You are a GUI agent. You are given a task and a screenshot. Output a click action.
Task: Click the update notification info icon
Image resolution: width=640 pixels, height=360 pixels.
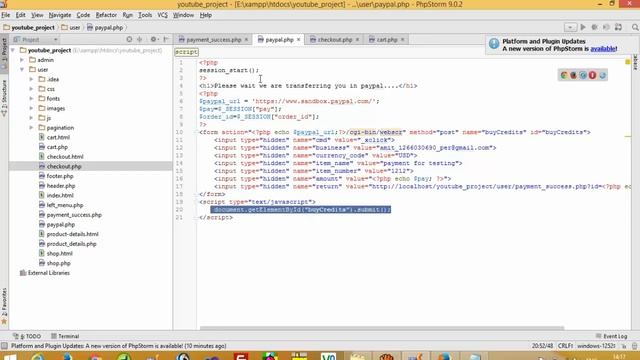(494, 44)
